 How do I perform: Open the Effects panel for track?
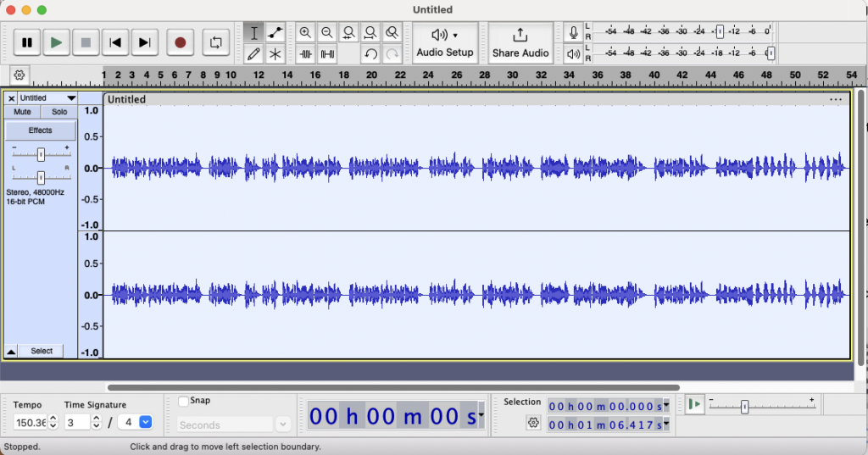click(x=40, y=130)
